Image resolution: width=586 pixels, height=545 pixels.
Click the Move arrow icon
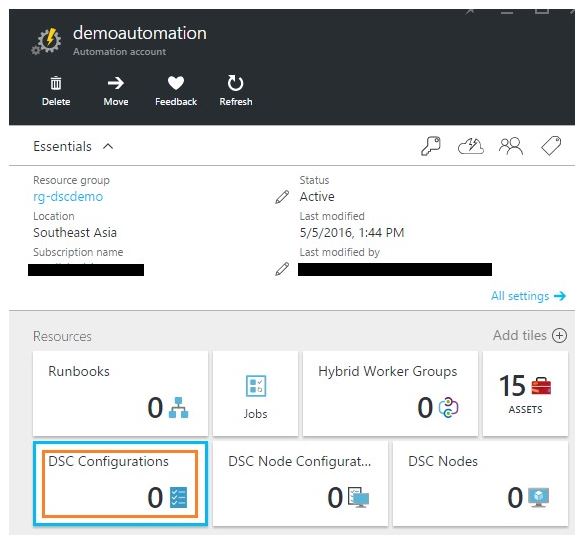(116, 83)
